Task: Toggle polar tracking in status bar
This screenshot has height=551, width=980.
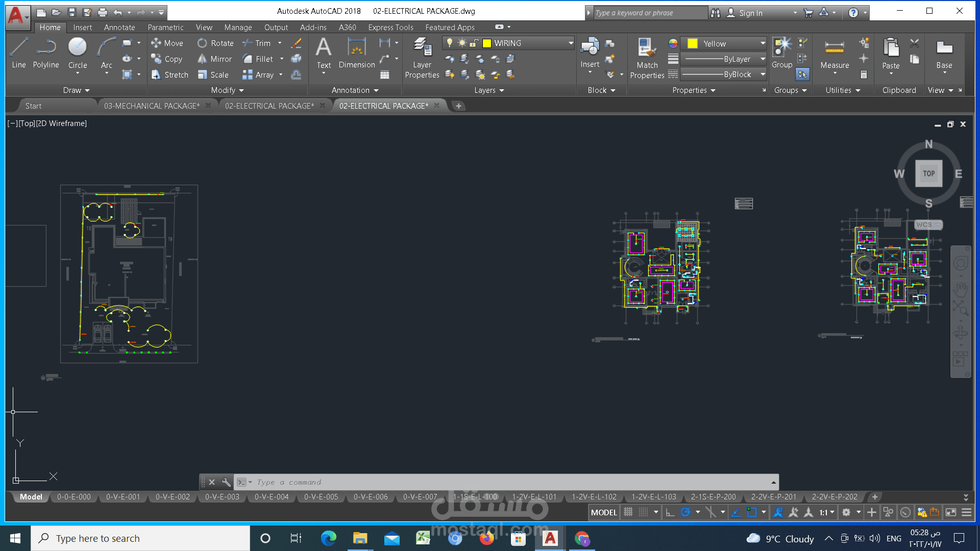Action: tap(685, 512)
